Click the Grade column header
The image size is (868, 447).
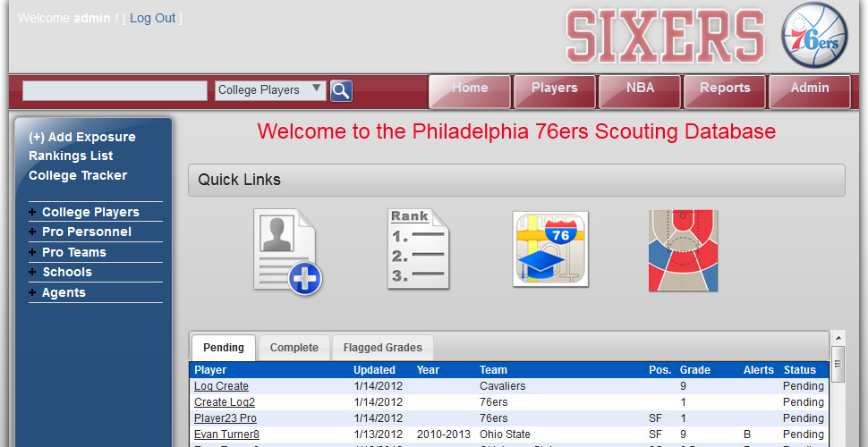(694, 370)
